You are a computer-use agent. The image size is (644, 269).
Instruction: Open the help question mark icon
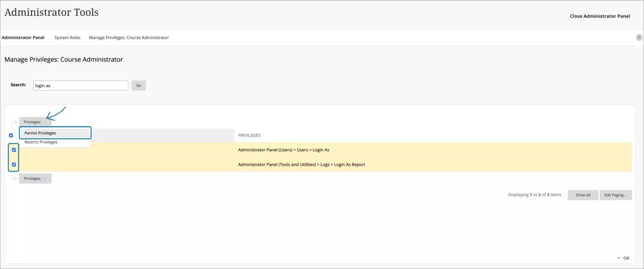coord(639,38)
